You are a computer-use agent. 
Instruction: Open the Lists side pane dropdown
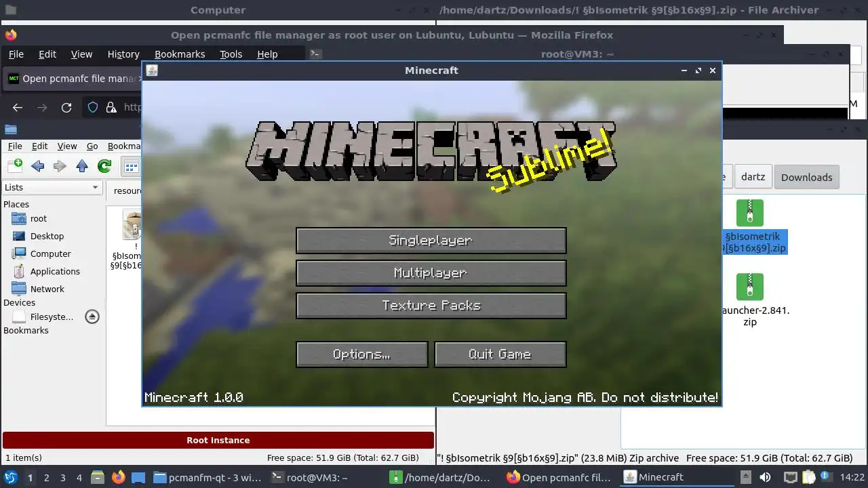coord(52,187)
